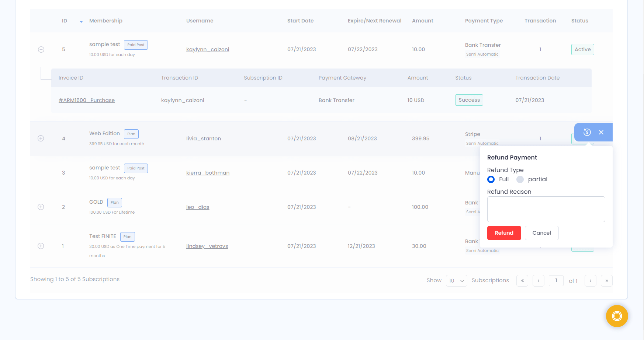Viewport: 644px width, 340px height.
Task: Select the partial refund type radio
Action: [x=520, y=179]
